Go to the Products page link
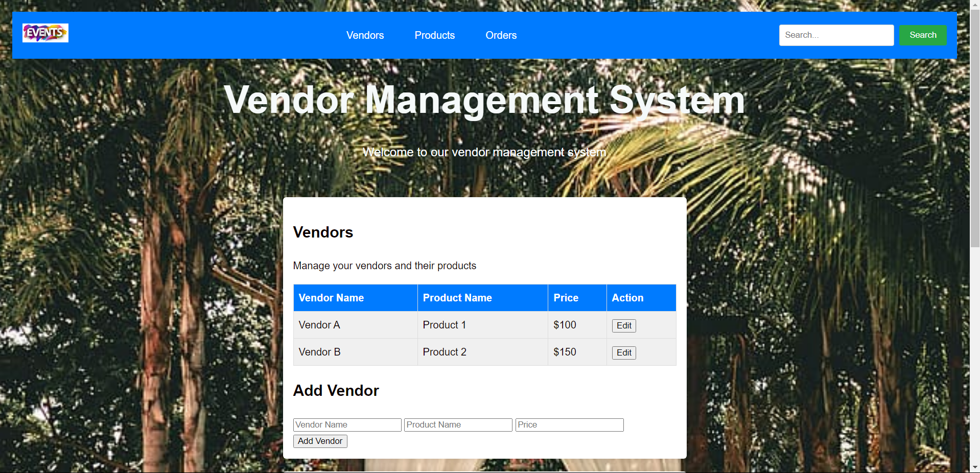Image resolution: width=980 pixels, height=473 pixels. (x=434, y=35)
